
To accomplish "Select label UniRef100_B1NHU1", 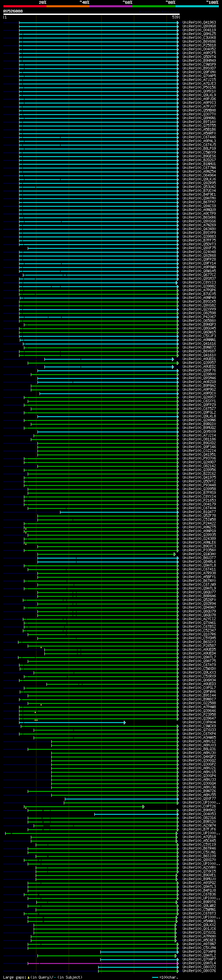I will tap(199, 164).
